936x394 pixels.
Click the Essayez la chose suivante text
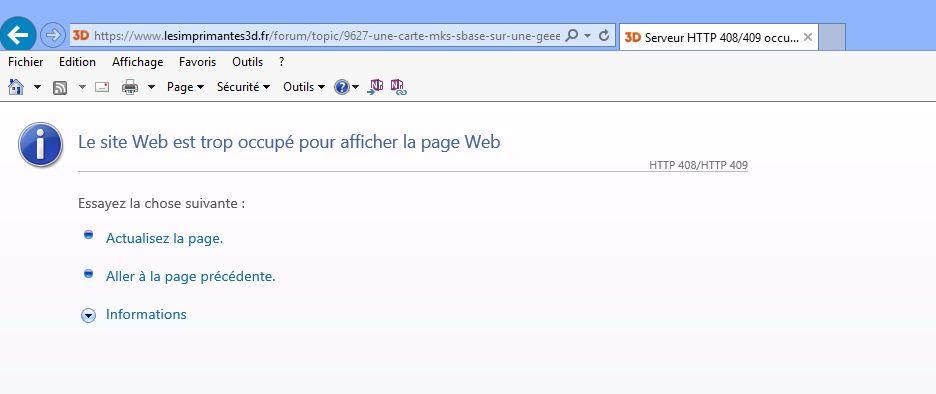[x=162, y=204]
